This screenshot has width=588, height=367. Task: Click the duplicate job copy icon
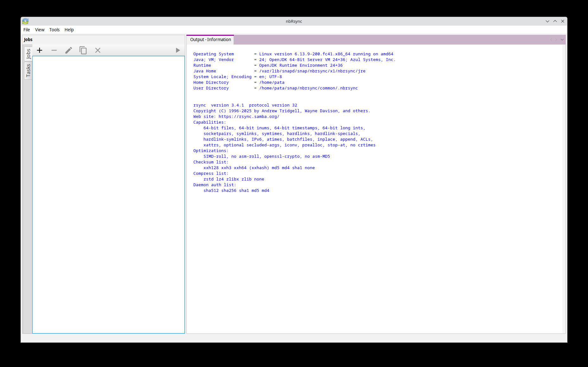[83, 50]
